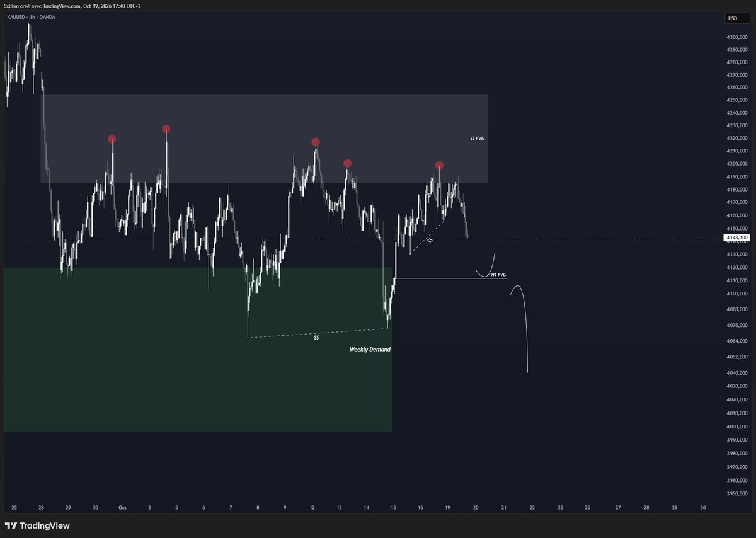Click the 4110,000 price scale label
Viewport: 756px width, 538px height.
737,280
